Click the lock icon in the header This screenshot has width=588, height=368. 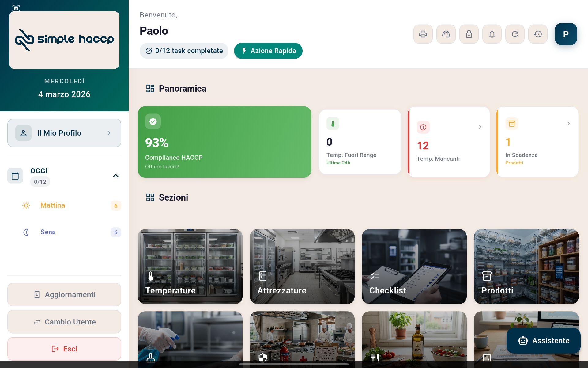tap(469, 34)
